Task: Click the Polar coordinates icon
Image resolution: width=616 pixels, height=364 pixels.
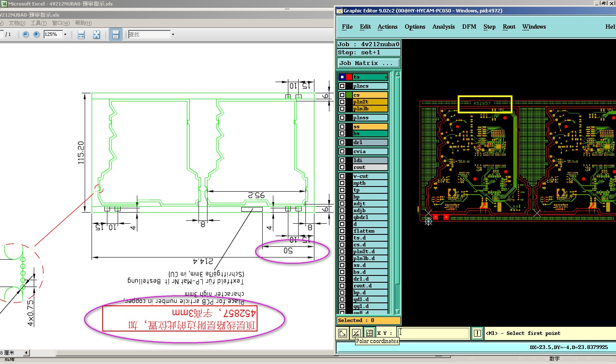Action: point(356,333)
